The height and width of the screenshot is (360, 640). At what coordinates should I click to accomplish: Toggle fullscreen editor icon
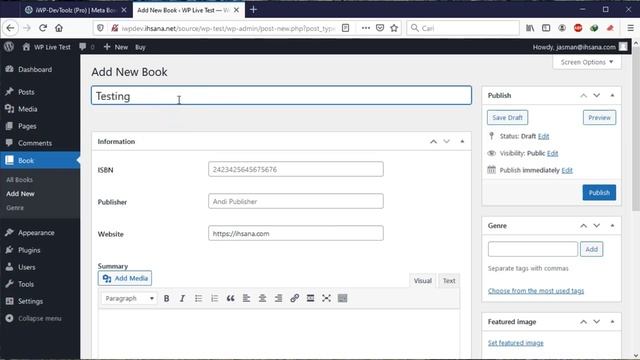[x=326, y=298]
